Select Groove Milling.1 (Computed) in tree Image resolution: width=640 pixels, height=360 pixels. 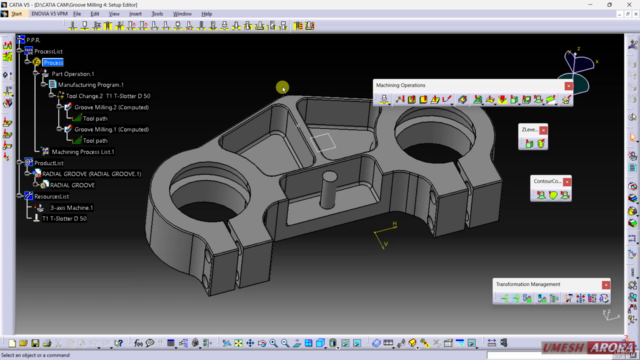111,129
